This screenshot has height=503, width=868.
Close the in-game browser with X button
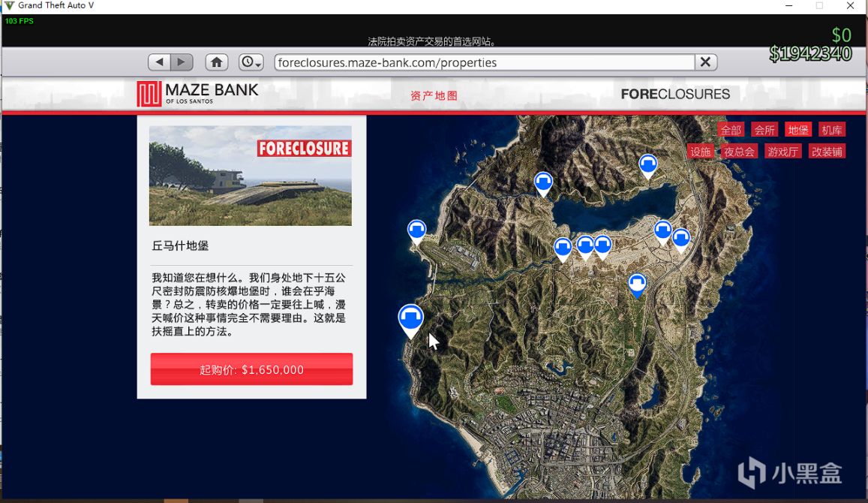(705, 62)
